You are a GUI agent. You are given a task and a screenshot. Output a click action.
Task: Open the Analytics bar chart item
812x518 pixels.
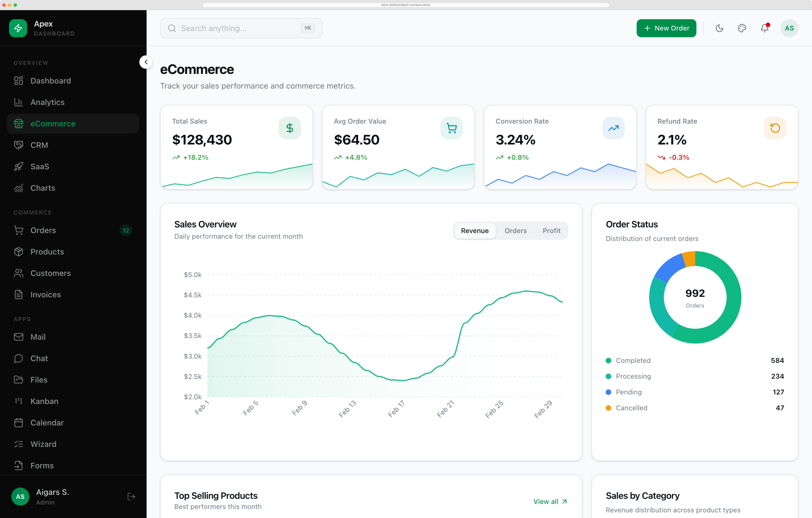coord(73,102)
